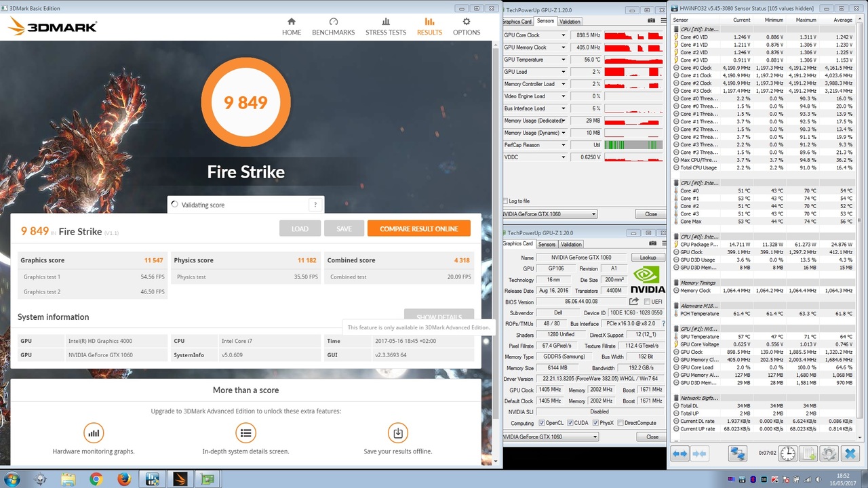Viewport: 868px width, 488px height.
Task: Open the Results section in 3DMark
Action: [x=429, y=26]
